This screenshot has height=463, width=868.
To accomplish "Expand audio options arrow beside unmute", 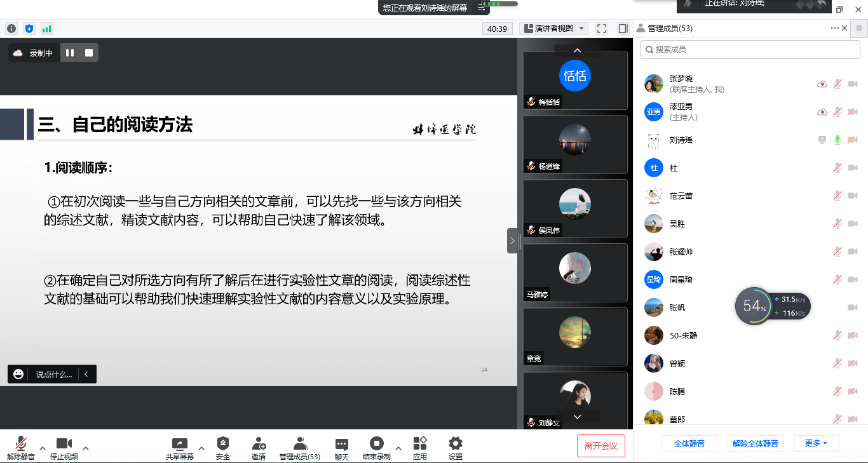I will point(43,448).
